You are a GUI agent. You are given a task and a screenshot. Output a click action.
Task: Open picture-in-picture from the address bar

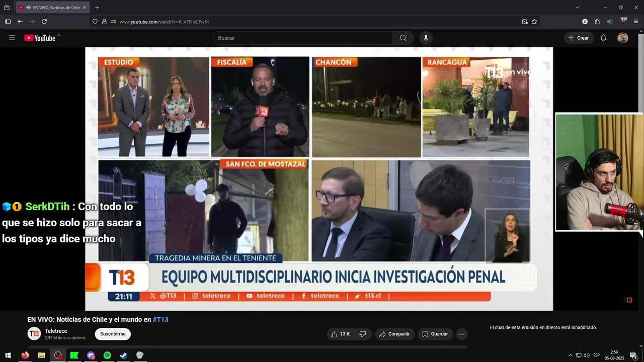point(525,22)
